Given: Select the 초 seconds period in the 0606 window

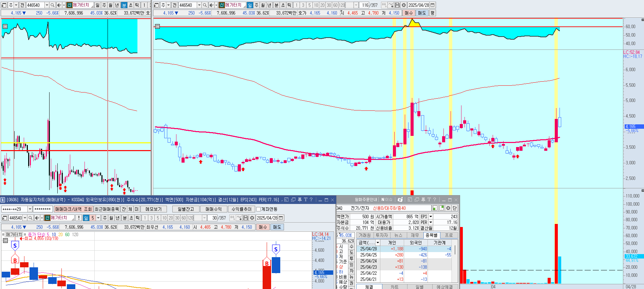Looking at the screenshot, I should 131,218.
